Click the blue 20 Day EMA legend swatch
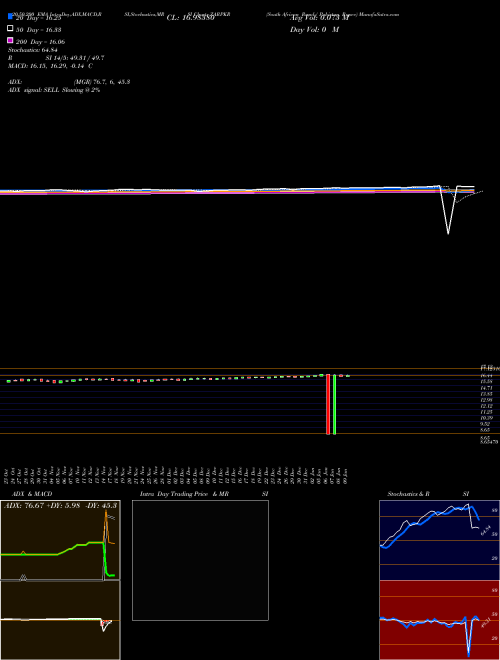Viewport: 500px width, 660px height. [x=11, y=17]
